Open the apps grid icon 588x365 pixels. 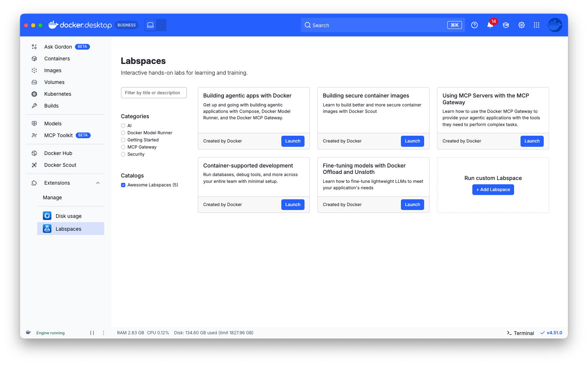point(537,25)
